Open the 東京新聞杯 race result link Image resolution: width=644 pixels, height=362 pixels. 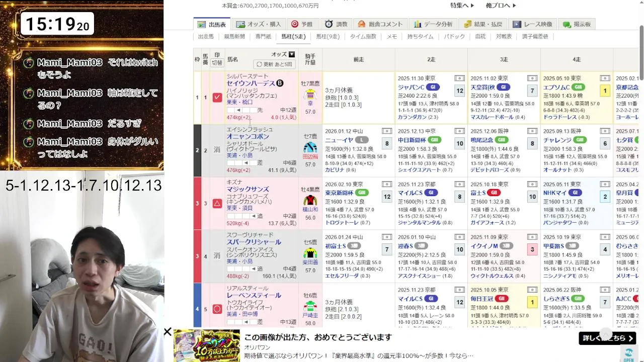pyautogui.click(x=339, y=193)
